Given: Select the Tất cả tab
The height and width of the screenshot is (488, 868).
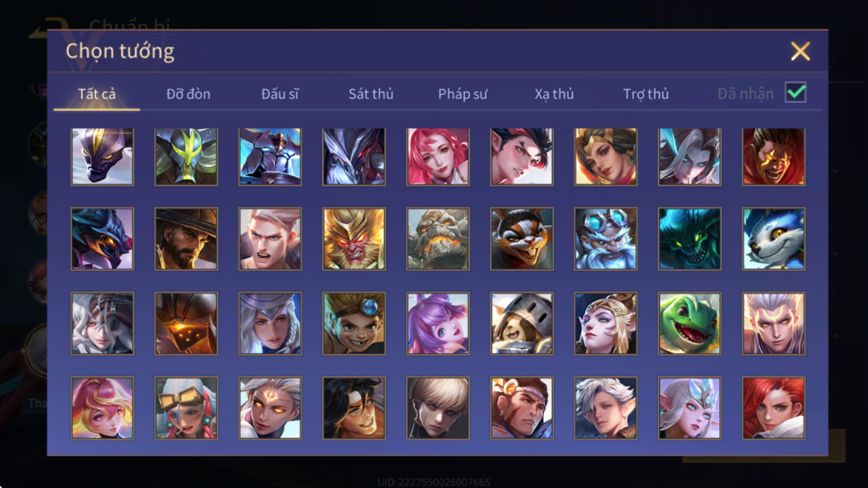Looking at the screenshot, I should tap(97, 94).
